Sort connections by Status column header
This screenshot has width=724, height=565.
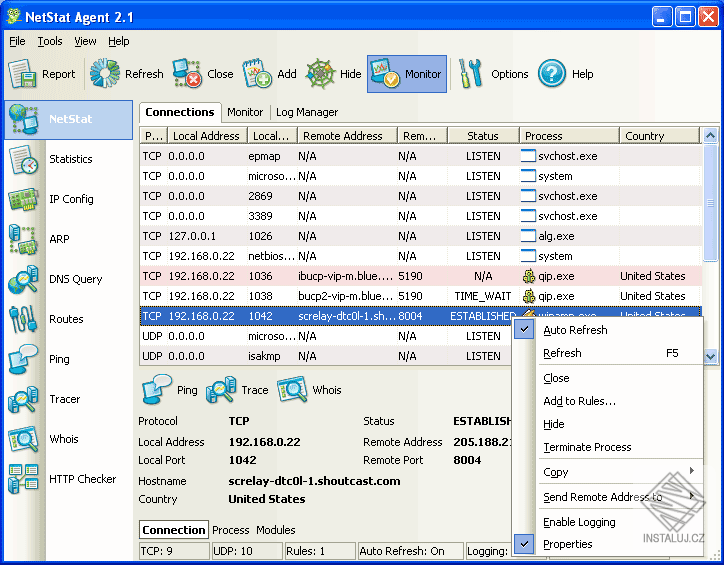point(482,136)
